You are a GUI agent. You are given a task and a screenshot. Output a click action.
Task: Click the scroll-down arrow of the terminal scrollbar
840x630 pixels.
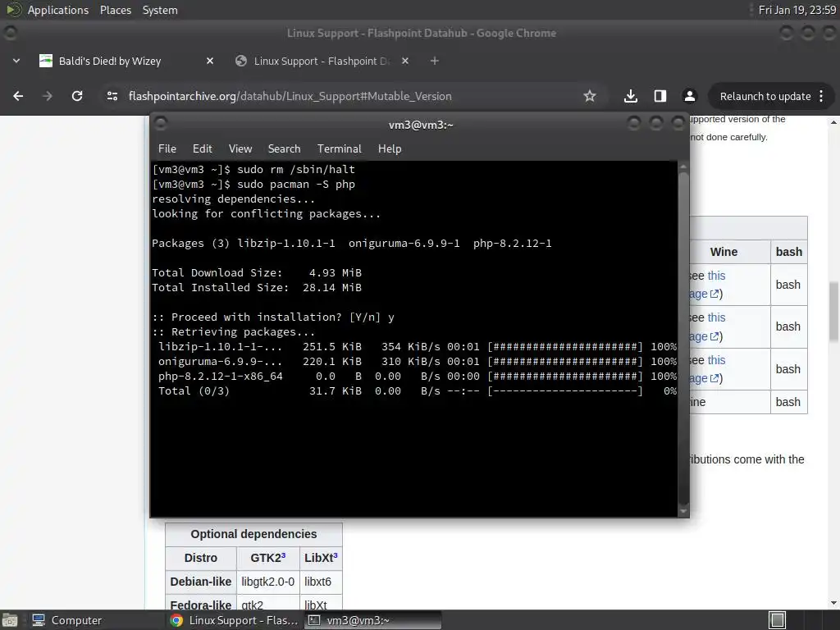click(x=683, y=511)
